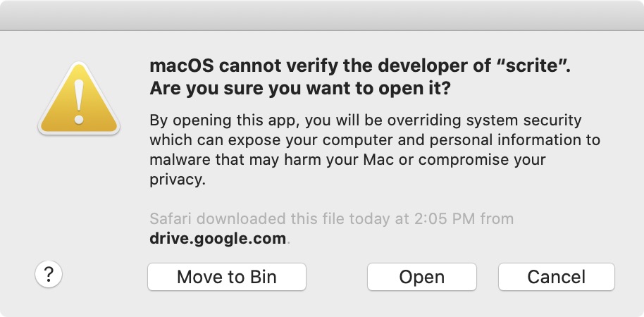Confirm with the Open button
This screenshot has width=644, height=317.
coord(422,277)
